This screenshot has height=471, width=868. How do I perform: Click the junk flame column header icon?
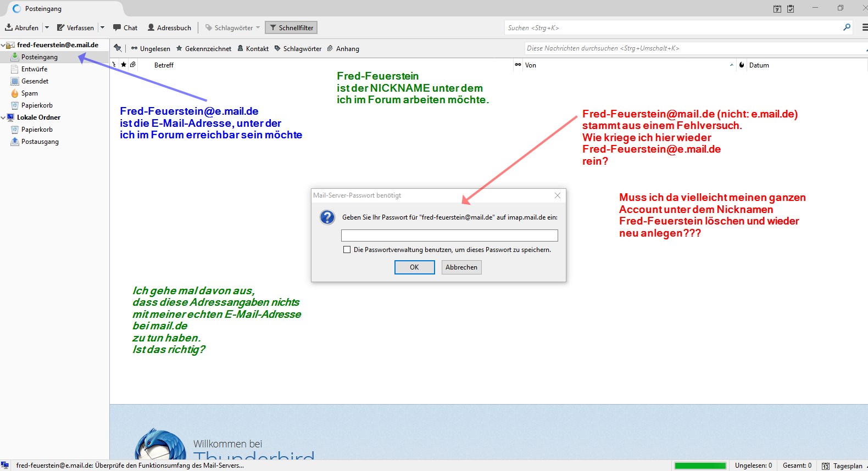coord(742,65)
